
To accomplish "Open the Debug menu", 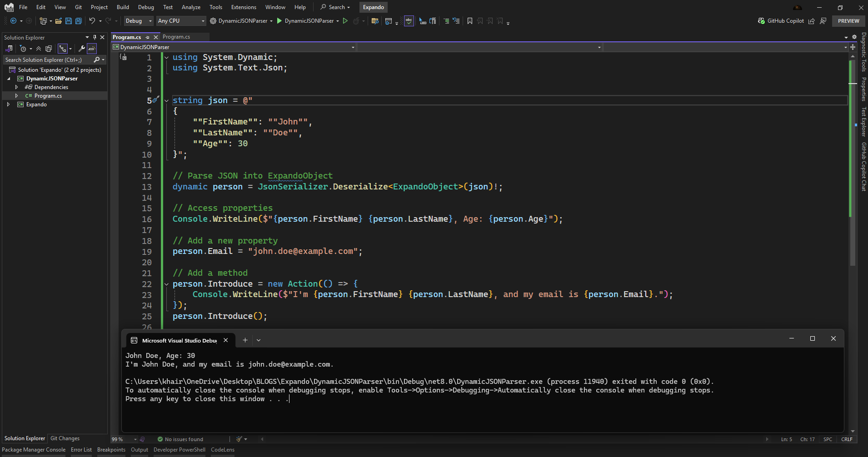I will pos(146,7).
